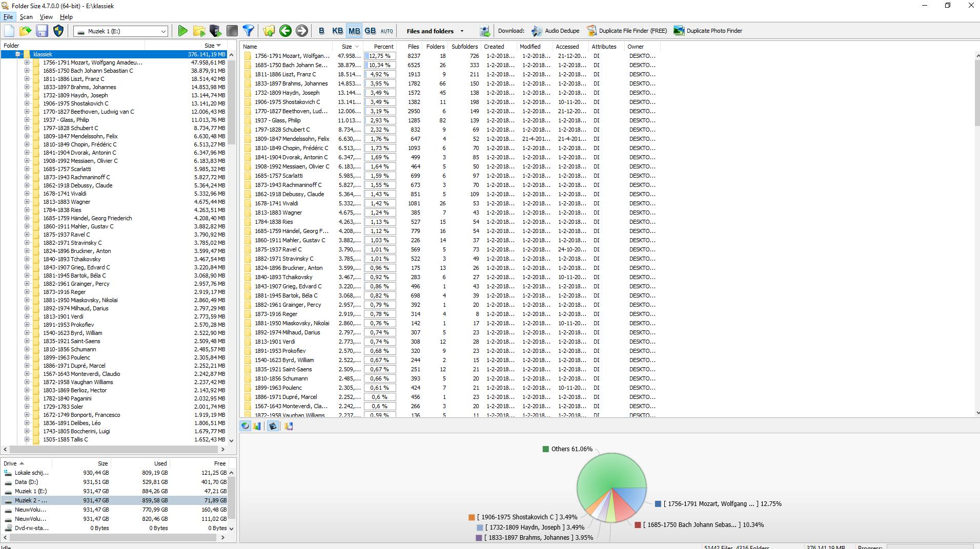Click the chart options icon beside bar chart
The image size is (980, 549).
point(273,426)
